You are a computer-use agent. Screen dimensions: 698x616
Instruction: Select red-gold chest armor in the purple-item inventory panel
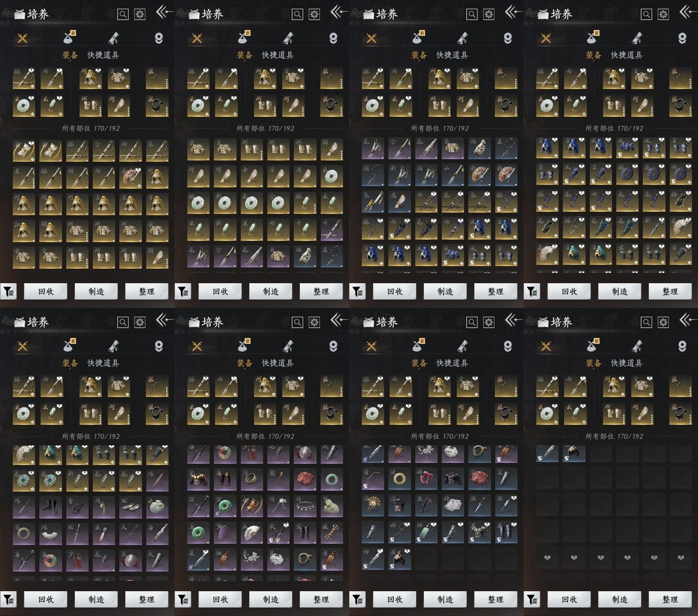[x=198, y=479]
